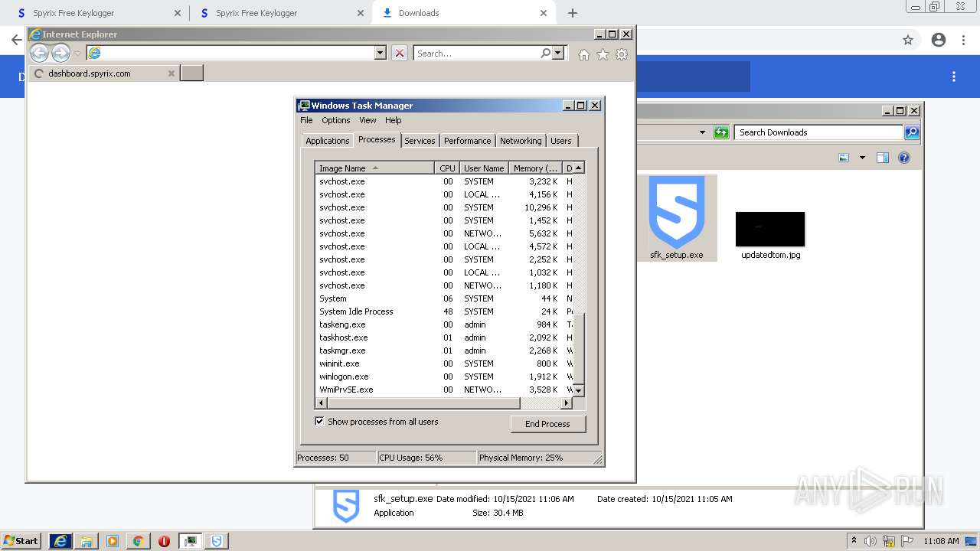Toggle Show processes from all users
The height and width of the screenshot is (551, 980).
point(319,422)
